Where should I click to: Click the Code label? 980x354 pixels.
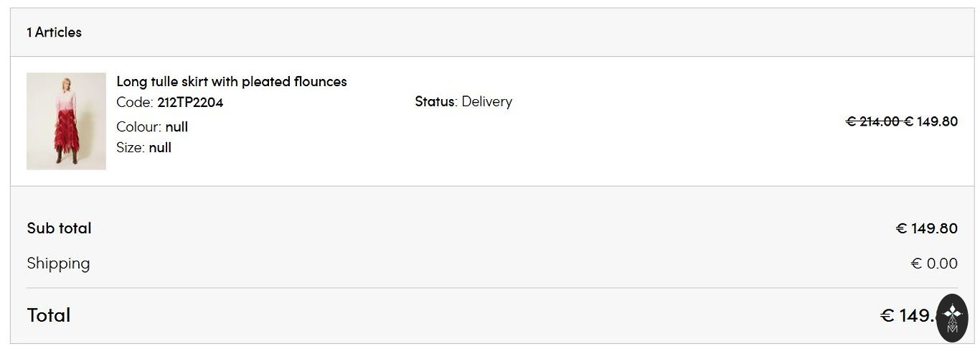pos(134,103)
